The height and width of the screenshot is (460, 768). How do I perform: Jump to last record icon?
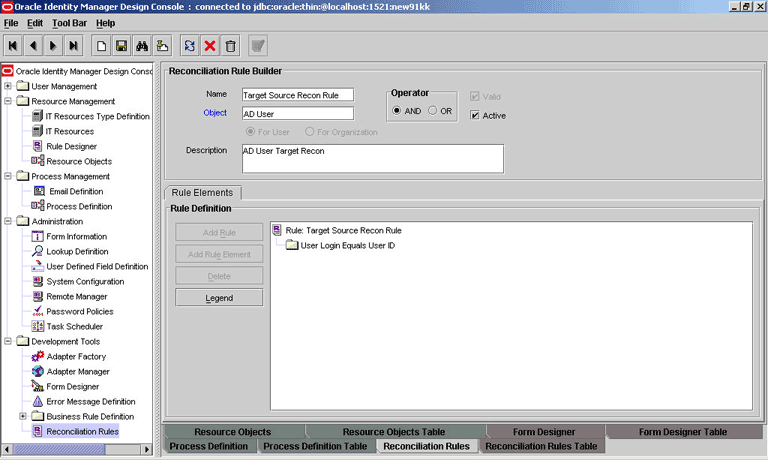(73, 46)
